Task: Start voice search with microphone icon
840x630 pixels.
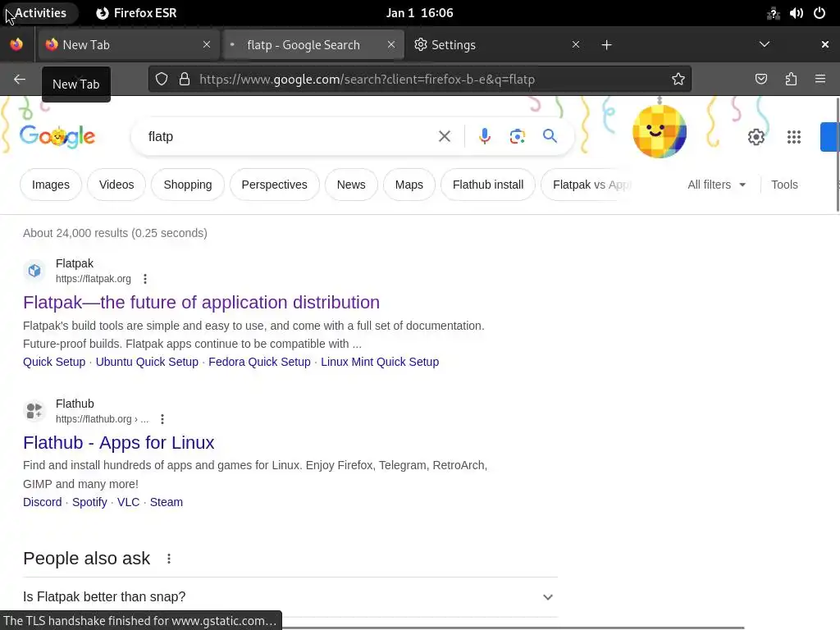Action: (484, 137)
